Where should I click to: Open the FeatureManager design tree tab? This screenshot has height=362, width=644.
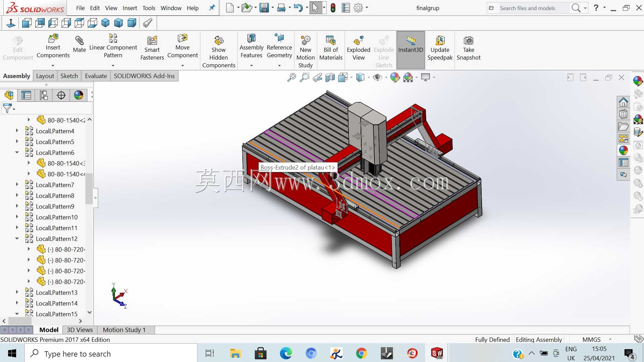[x=9, y=95]
